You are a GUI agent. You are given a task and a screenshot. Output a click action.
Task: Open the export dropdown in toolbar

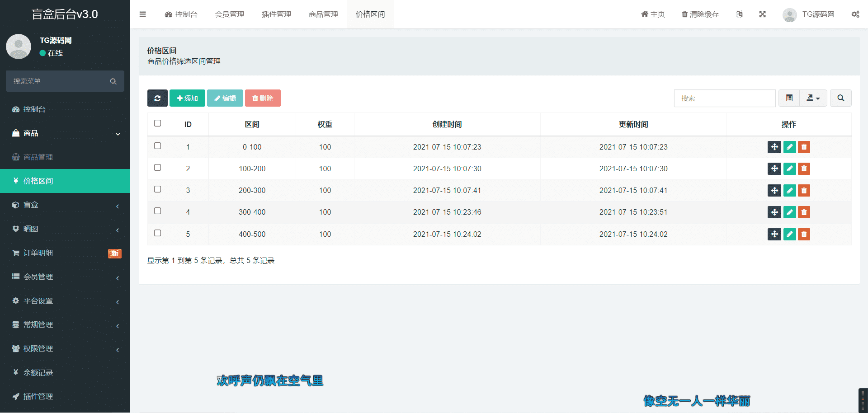[x=813, y=98]
